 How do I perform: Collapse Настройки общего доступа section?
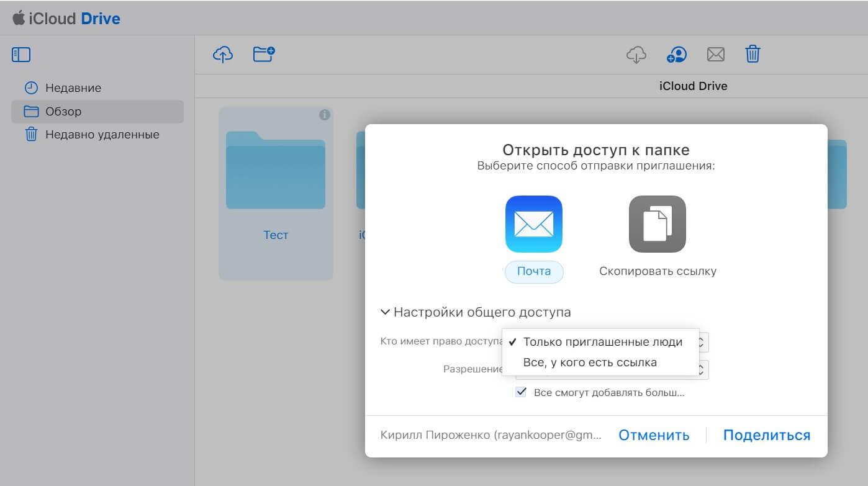[x=386, y=312]
